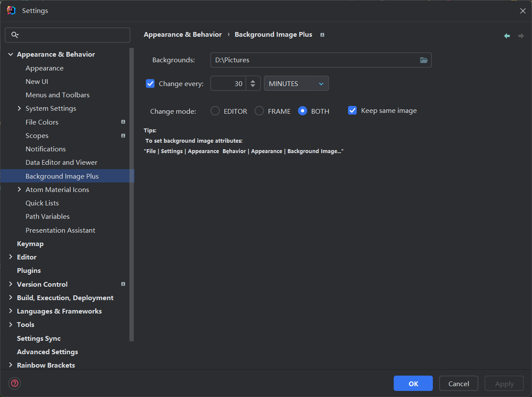Click the folder browse icon for Backgrounds
Image resolution: width=532 pixels, height=397 pixels.
pos(424,60)
